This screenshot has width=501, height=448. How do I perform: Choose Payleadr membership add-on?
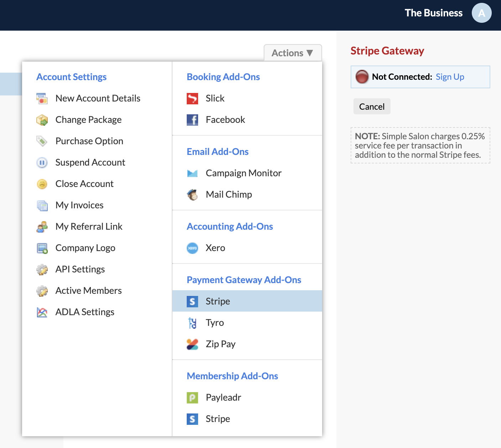point(247,397)
